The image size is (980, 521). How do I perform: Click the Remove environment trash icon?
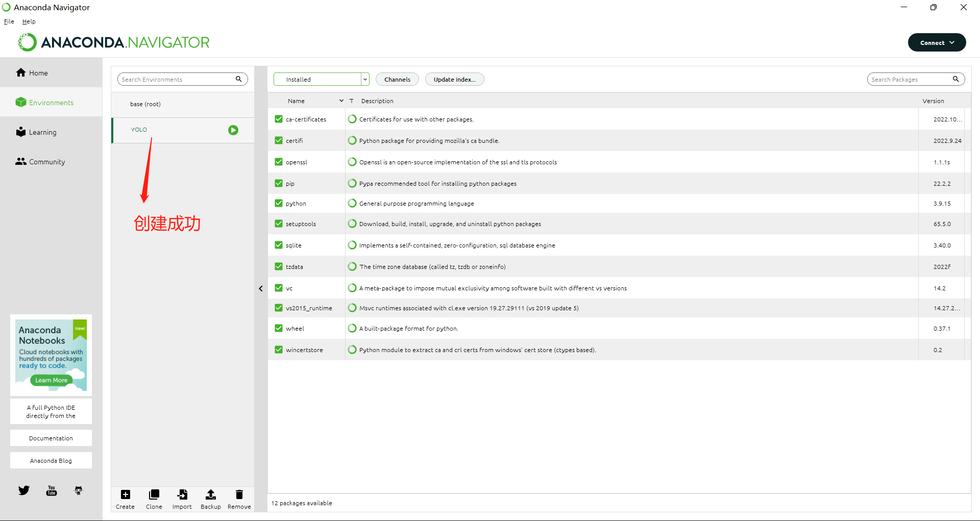pos(239,494)
